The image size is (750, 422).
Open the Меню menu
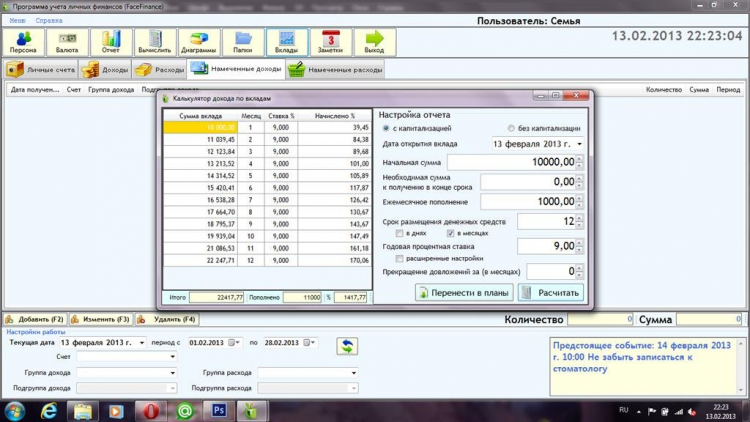(x=17, y=21)
